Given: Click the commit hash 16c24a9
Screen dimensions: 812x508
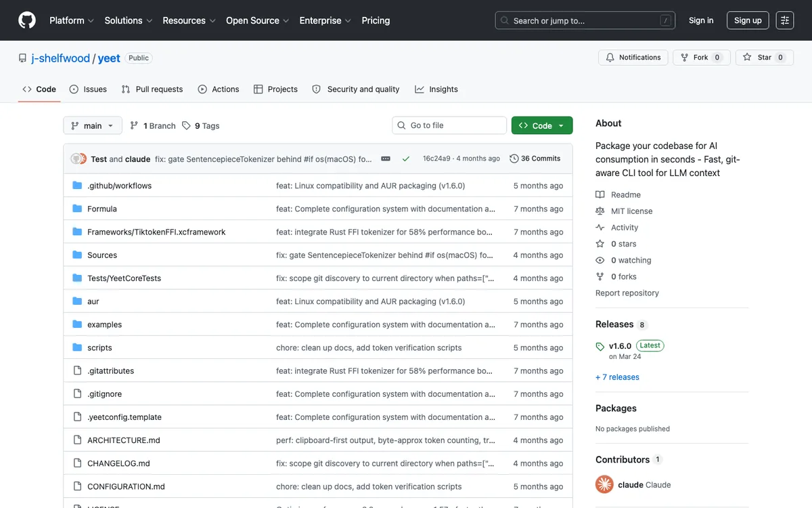Looking at the screenshot, I should [x=436, y=158].
